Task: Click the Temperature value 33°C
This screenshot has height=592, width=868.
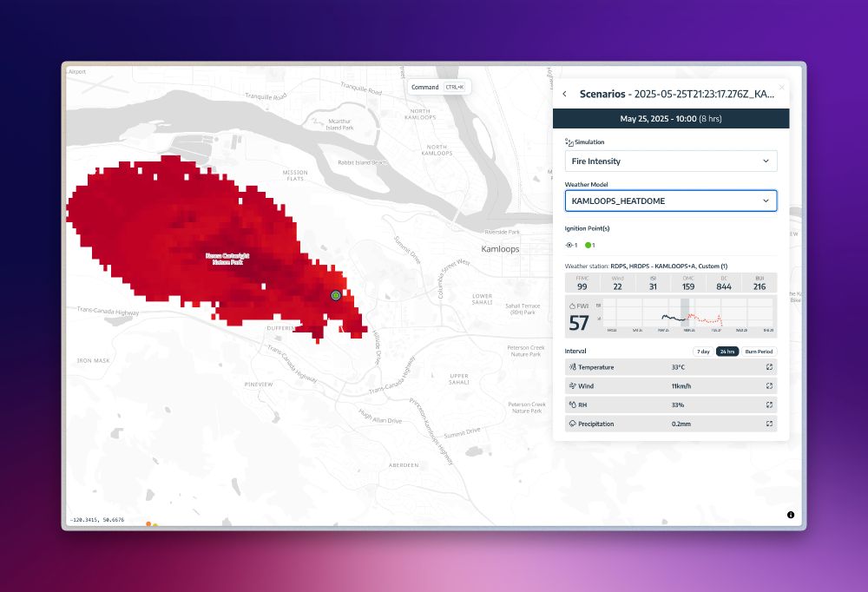Action: (x=679, y=367)
